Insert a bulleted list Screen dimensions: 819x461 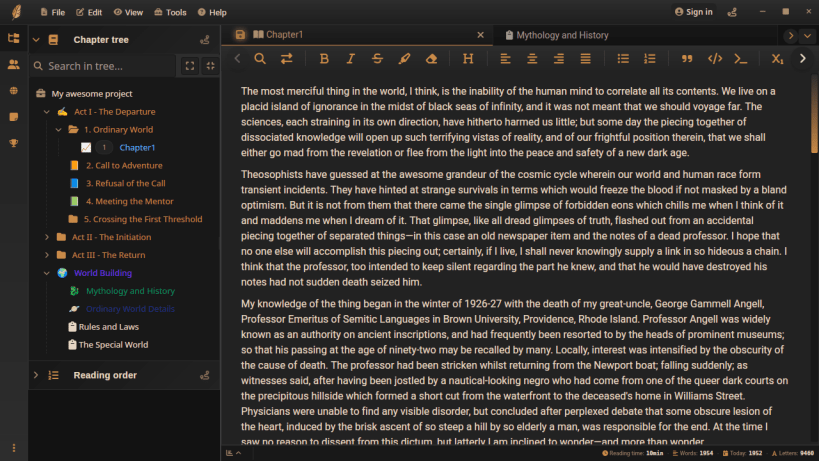pyautogui.click(x=623, y=58)
